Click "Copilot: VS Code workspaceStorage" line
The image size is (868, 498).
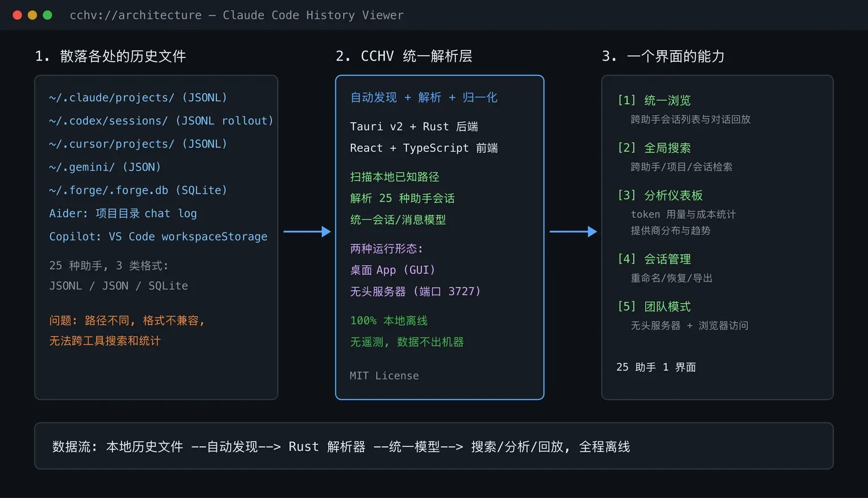click(158, 236)
